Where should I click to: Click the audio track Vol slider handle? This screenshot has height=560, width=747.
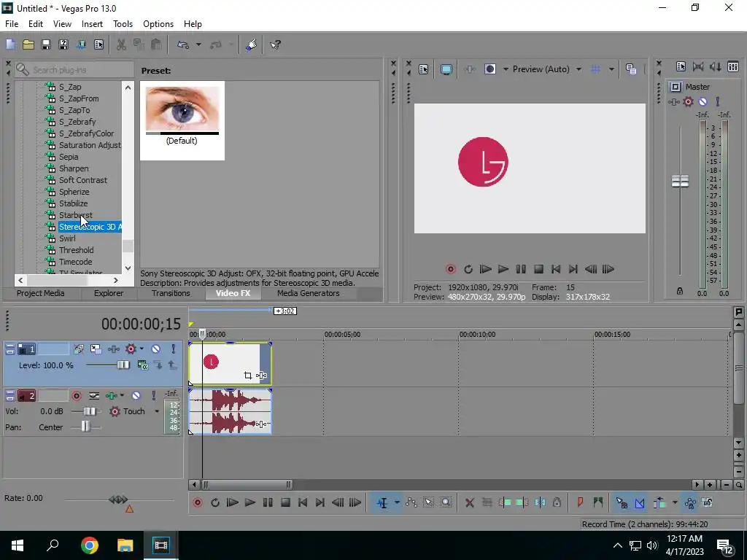pyautogui.click(x=90, y=411)
